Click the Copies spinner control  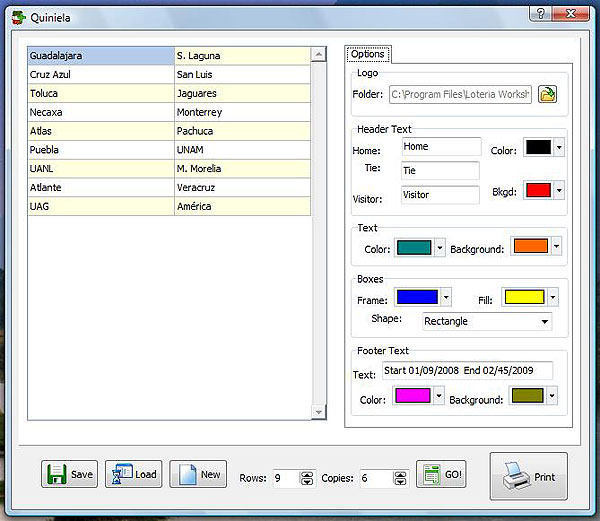pos(400,479)
